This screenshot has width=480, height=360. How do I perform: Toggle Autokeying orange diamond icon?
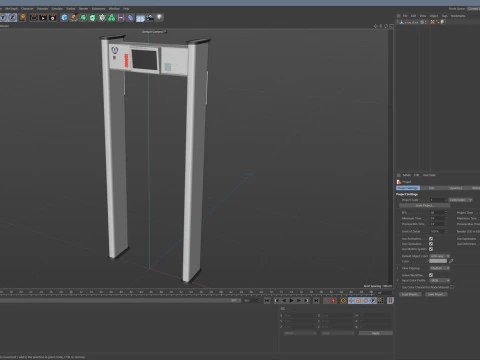pyautogui.click(x=343, y=301)
